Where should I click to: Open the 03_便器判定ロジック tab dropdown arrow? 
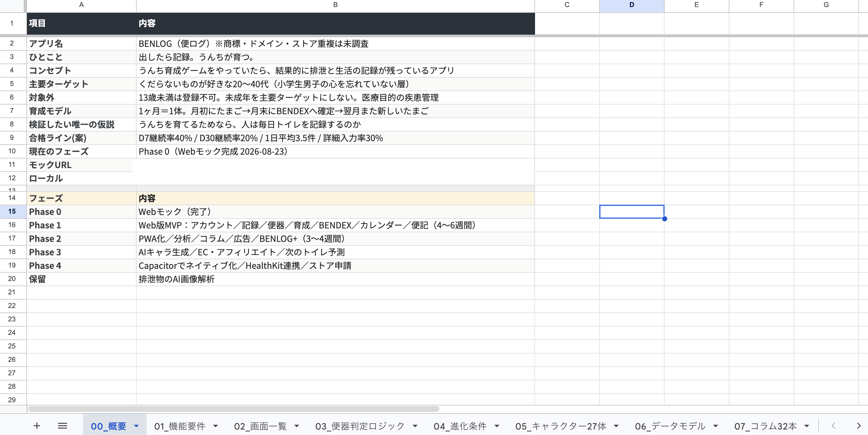click(415, 426)
